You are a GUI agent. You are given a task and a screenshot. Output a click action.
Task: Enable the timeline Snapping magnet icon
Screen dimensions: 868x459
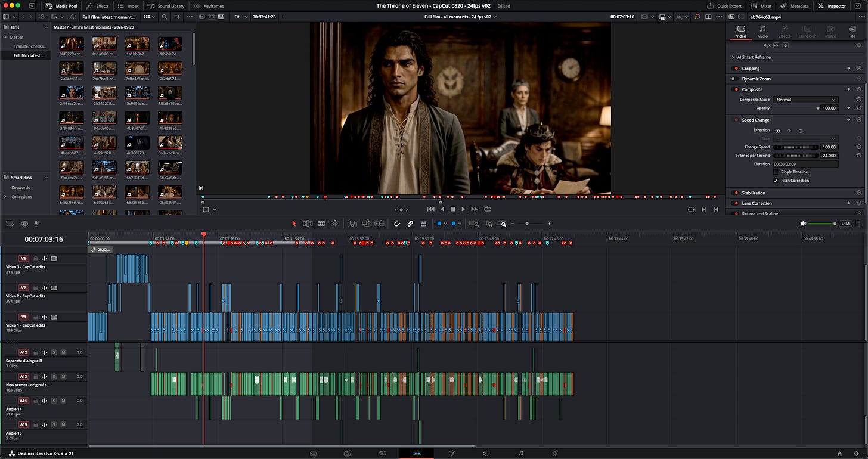pos(397,224)
